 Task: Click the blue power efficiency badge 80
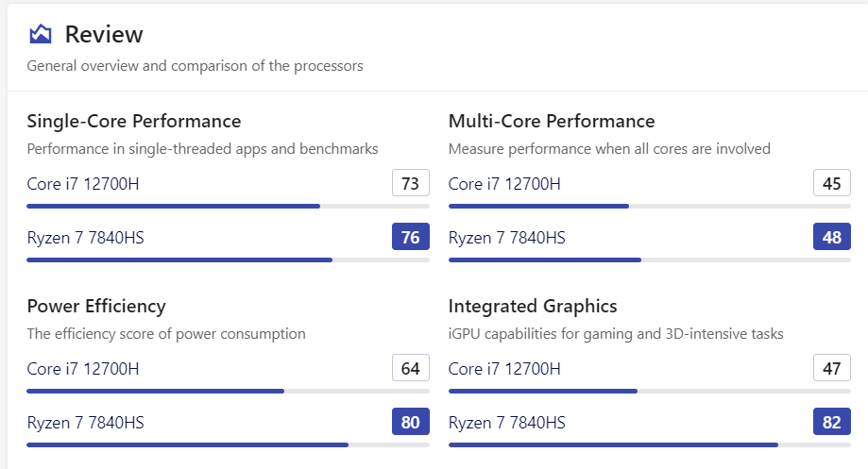coord(410,422)
